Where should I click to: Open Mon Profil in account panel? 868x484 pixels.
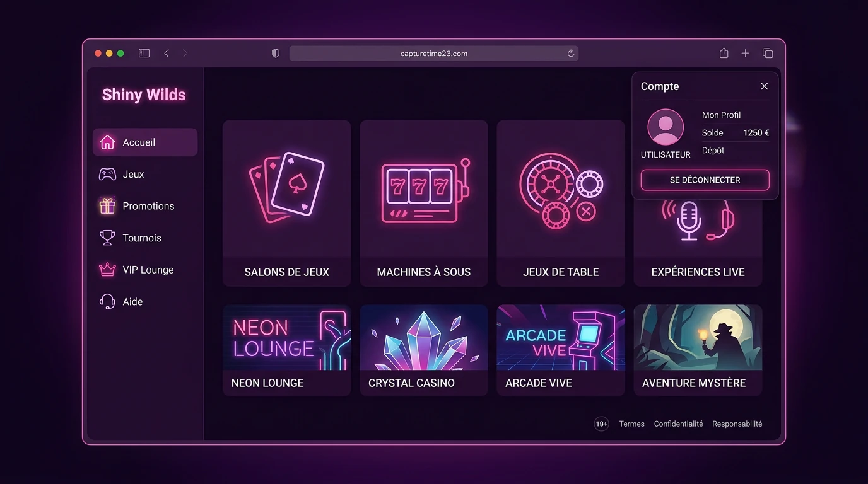(x=722, y=115)
